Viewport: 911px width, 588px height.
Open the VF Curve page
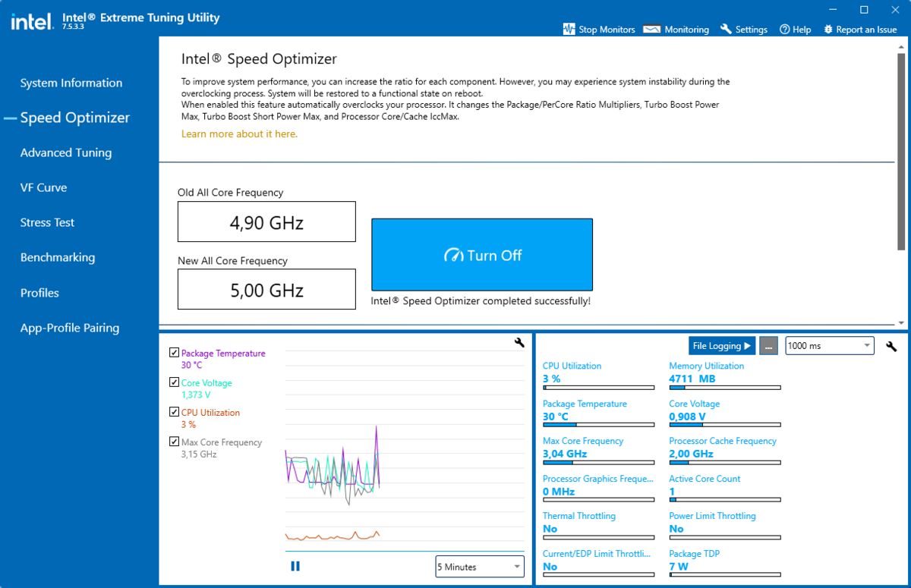(x=43, y=187)
